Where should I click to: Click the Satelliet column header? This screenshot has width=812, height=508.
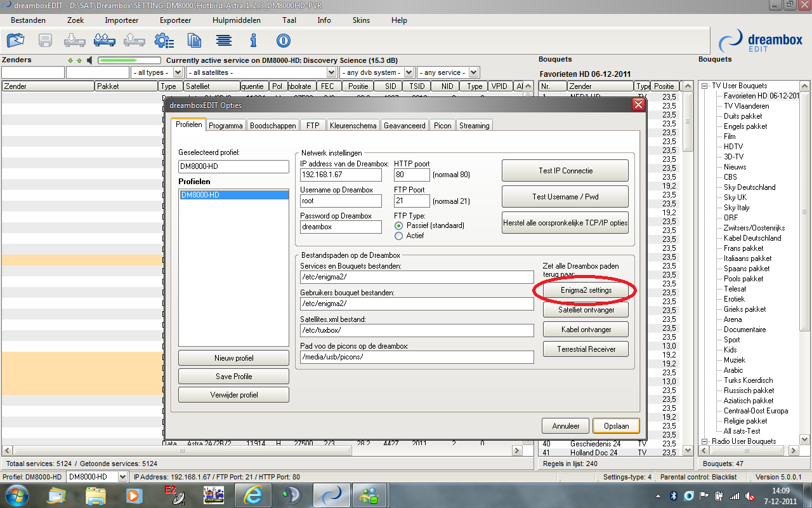coord(211,86)
